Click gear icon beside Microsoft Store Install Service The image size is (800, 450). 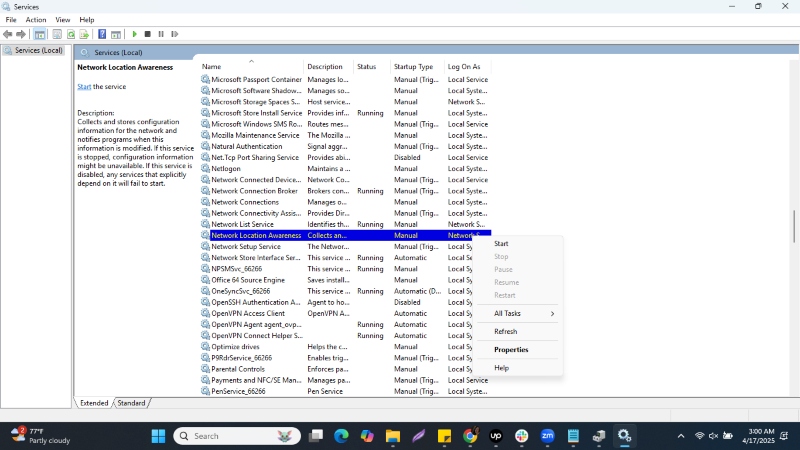205,113
